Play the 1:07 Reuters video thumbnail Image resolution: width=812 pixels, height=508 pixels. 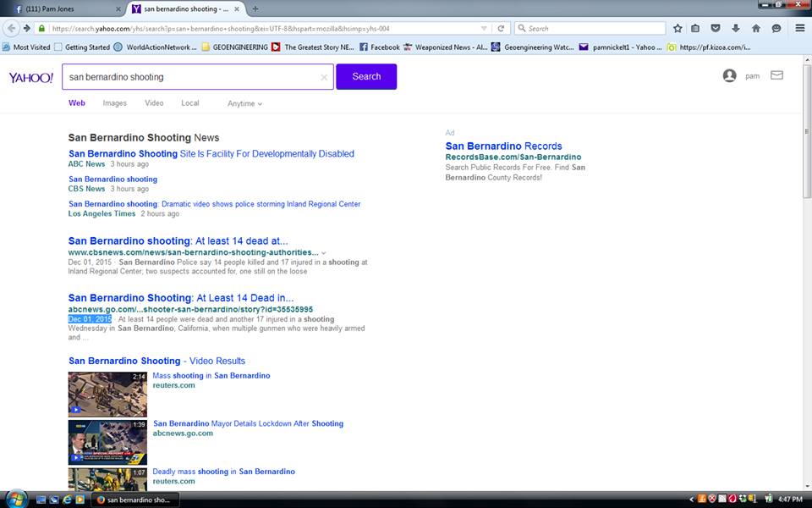pos(107,479)
